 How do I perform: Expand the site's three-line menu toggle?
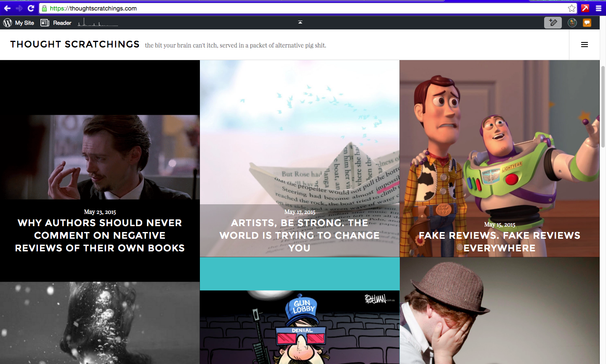pyautogui.click(x=585, y=45)
